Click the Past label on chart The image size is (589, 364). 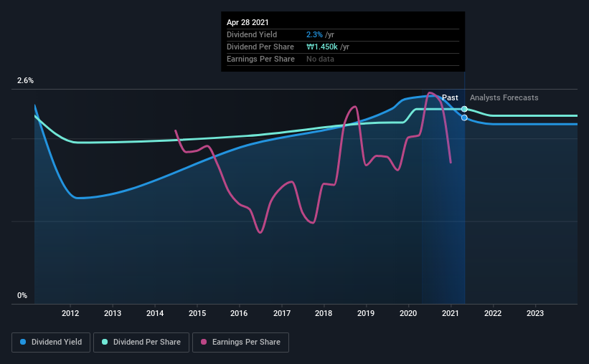(x=450, y=97)
